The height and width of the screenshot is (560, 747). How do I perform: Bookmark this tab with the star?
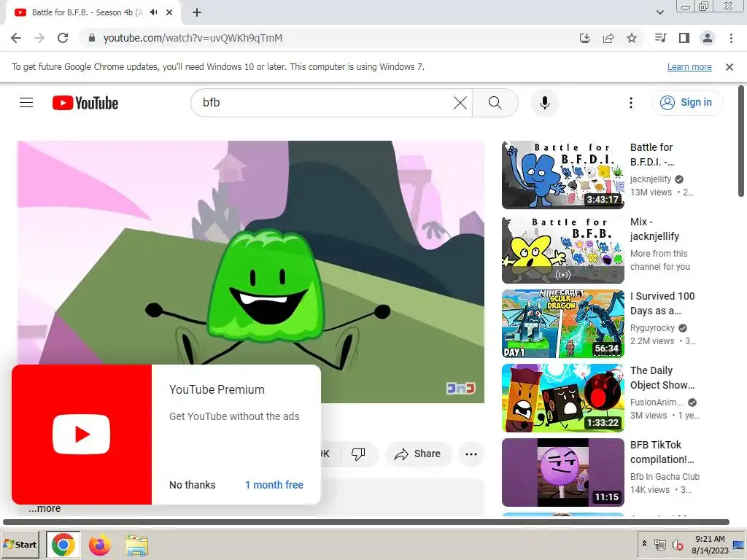click(632, 38)
